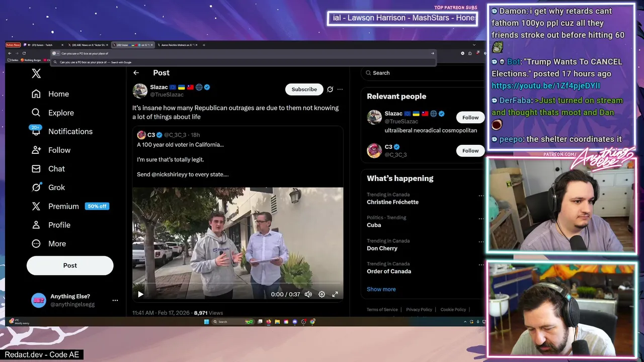This screenshot has width=644, height=362.
Task: Open Anything Else? account avatar
Action: pyautogui.click(x=39, y=300)
